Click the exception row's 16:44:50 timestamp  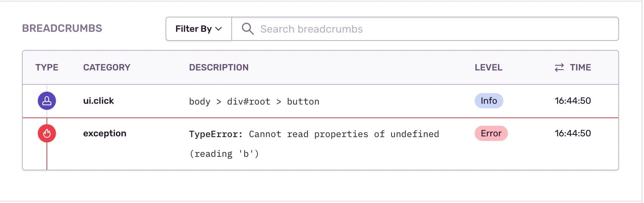click(573, 133)
